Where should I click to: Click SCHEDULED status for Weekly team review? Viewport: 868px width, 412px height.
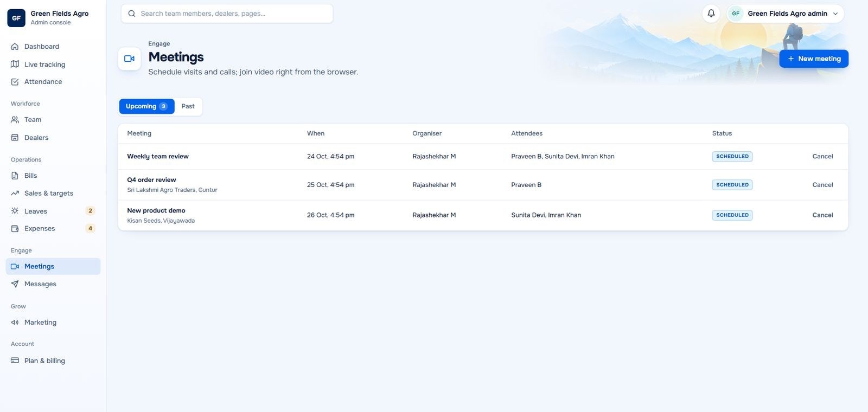coord(732,156)
